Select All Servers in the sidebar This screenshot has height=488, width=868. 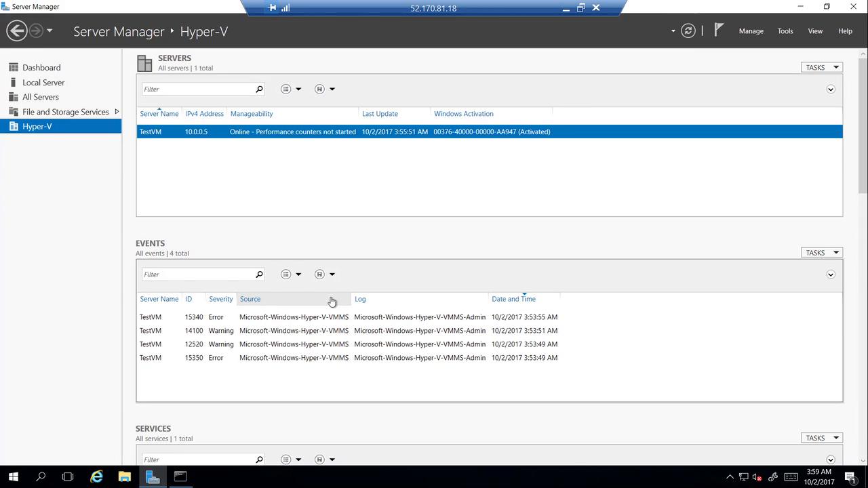pos(41,97)
